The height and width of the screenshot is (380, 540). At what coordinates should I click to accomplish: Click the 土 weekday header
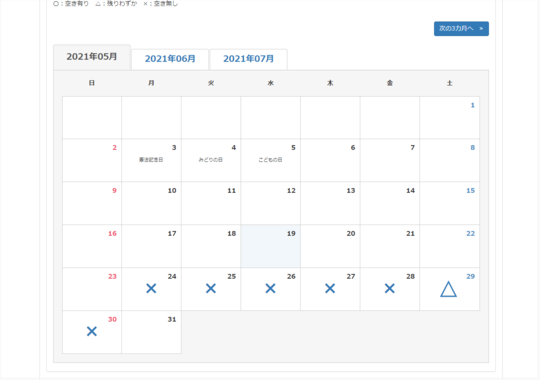click(x=449, y=83)
